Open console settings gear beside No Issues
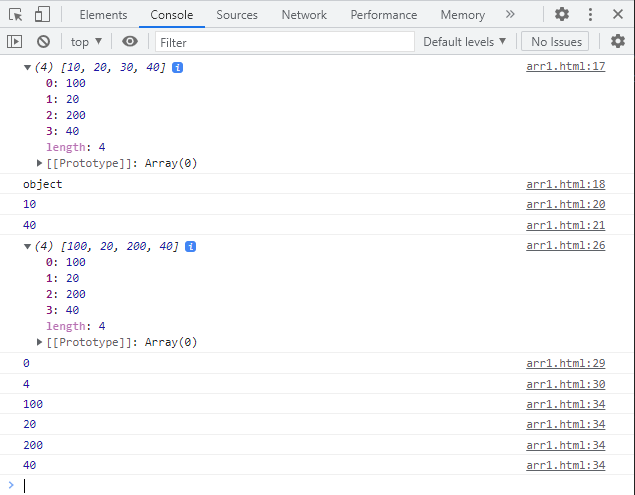 pyautogui.click(x=618, y=41)
